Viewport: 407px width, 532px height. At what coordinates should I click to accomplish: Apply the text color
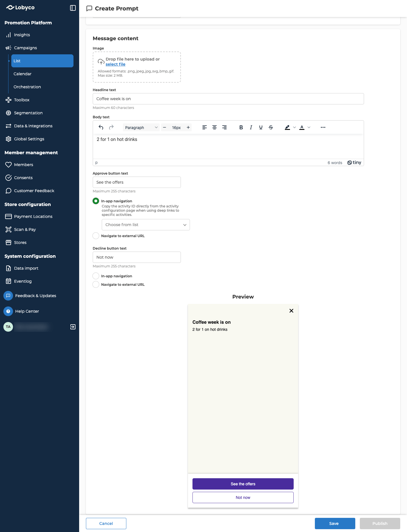302,127
